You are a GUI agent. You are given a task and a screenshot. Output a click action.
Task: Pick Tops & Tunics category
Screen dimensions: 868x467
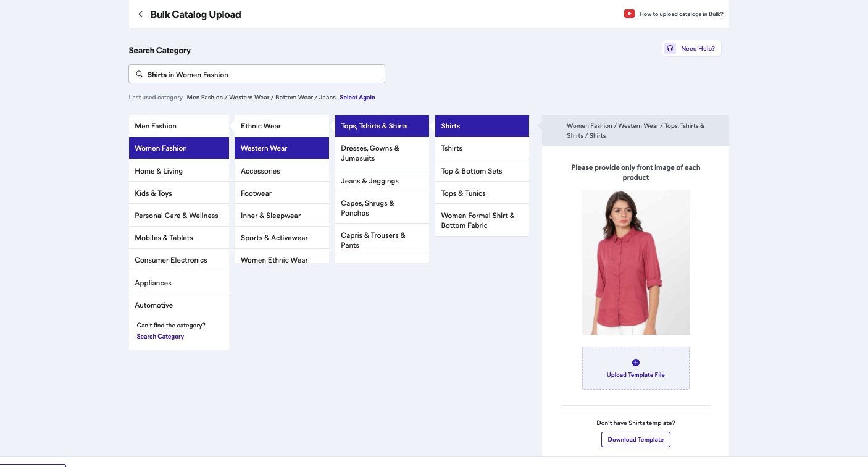(x=482, y=193)
